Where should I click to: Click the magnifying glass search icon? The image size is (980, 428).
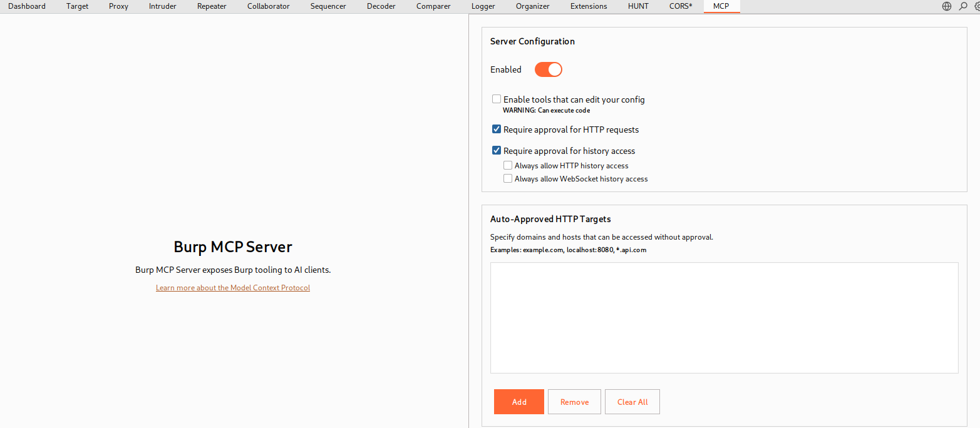point(963,6)
